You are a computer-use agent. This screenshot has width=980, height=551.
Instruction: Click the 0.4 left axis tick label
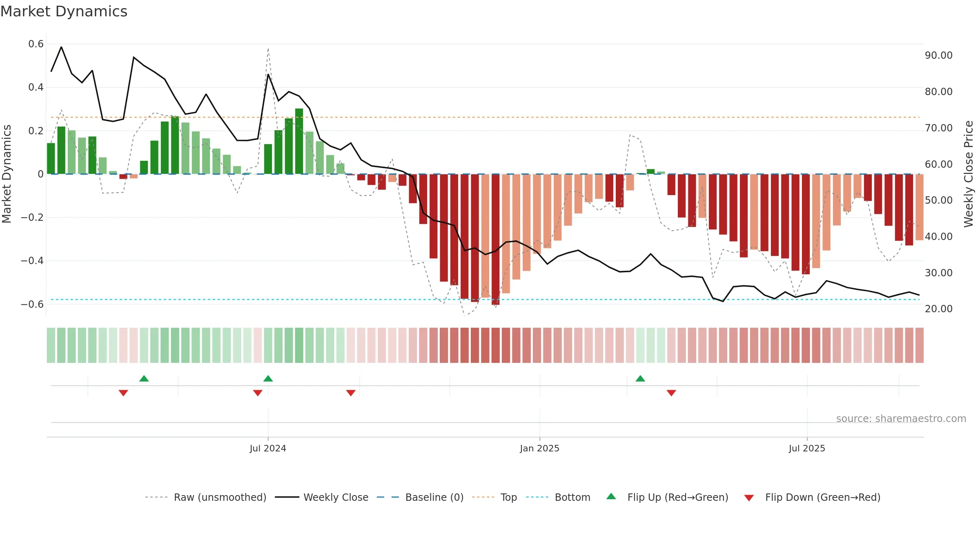pyautogui.click(x=36, y=87)
